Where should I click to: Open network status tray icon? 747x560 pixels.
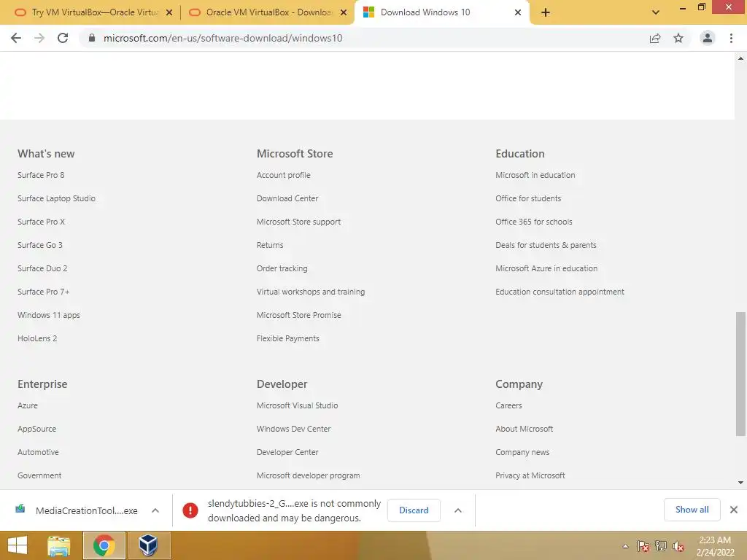pos(661,546)
